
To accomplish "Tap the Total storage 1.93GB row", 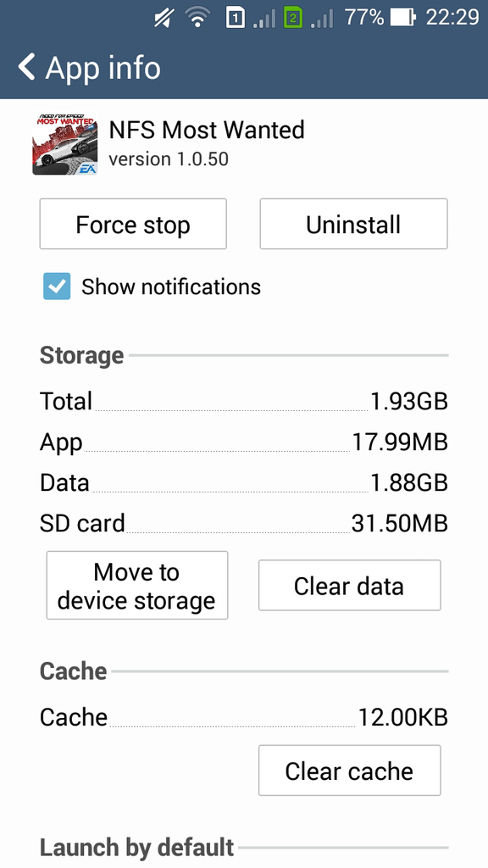I will pyautogui.click(x=243, y=401).
